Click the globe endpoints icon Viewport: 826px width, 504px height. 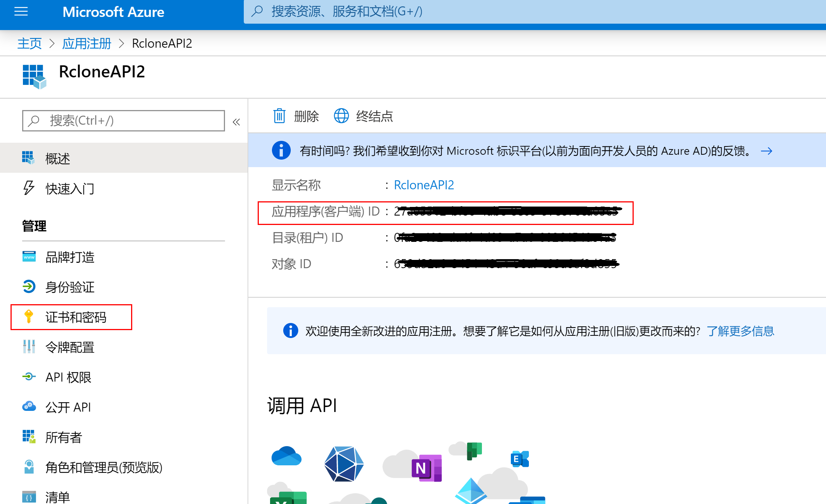pos(341,116)
